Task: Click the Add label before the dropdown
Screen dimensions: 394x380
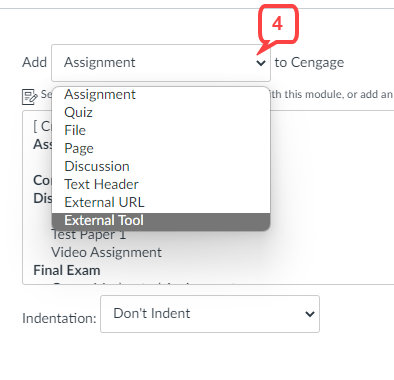Action: 34,63
